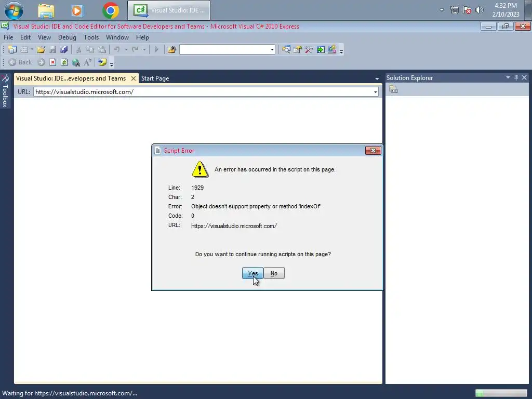Open Web Browser toolbar overflow options
Screen dimensions: 532x399
[x=112, y=63]
